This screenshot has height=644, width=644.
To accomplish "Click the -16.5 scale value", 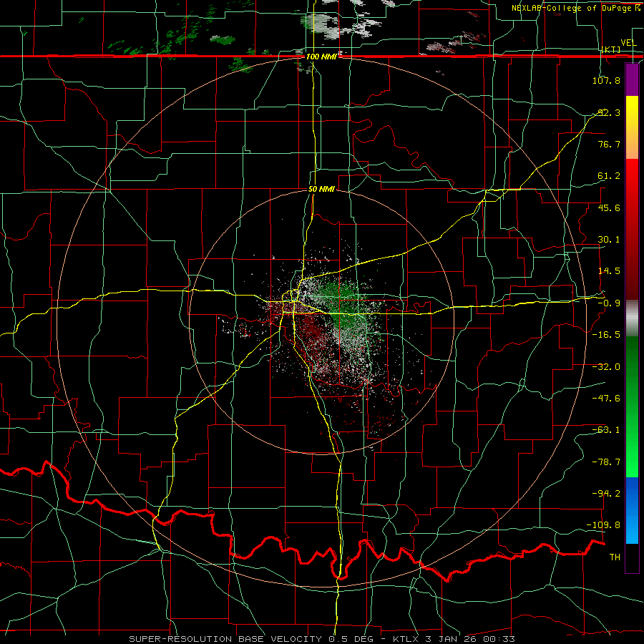I will point(606,335).
